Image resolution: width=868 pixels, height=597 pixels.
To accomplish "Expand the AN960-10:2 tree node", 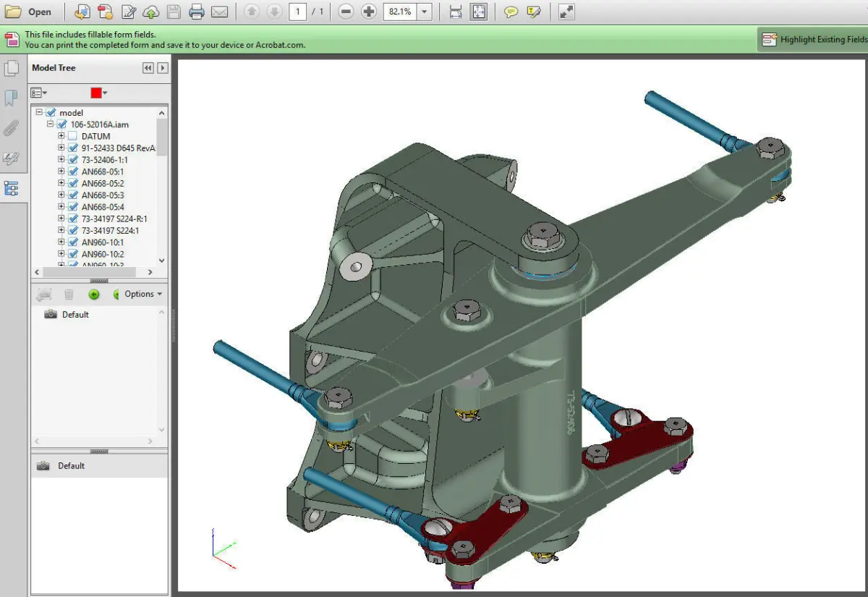I will click(61, 254).
